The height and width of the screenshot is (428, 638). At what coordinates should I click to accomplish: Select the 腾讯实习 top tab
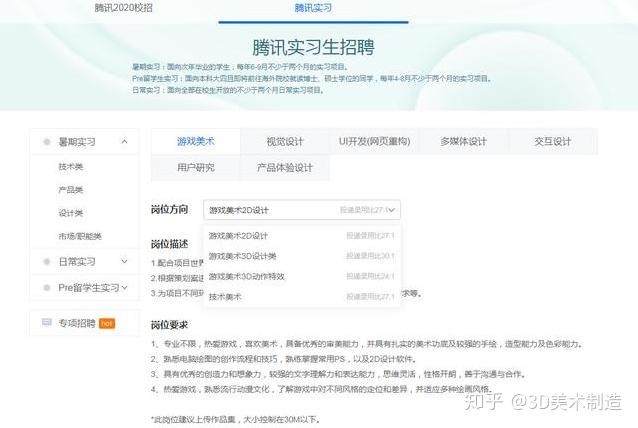coord(313,8)
